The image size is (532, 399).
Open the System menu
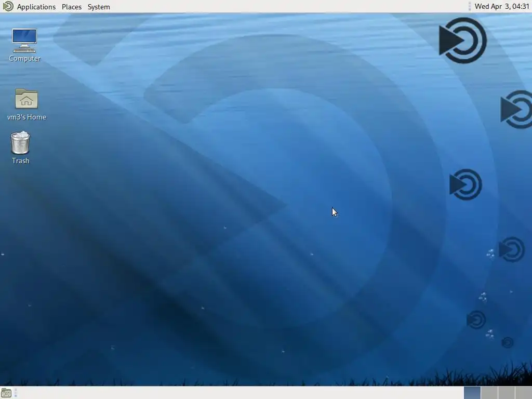[99, 7]
